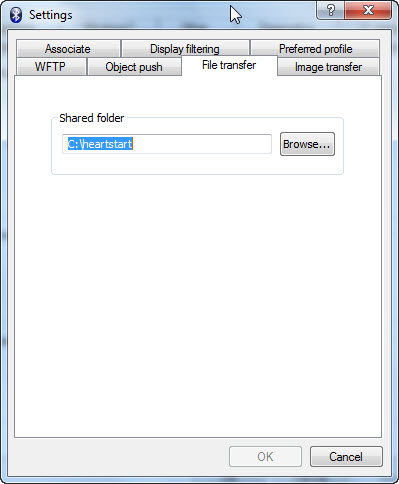This screenshot has height=484, width=399.
Task: Click the question mark help button
Action: pos(330,10)
